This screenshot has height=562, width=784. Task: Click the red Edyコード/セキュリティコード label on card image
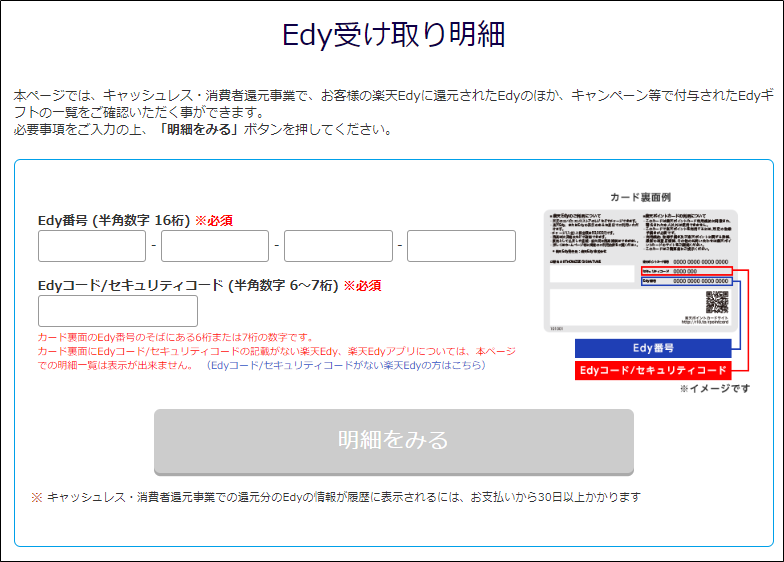[653, 370]
